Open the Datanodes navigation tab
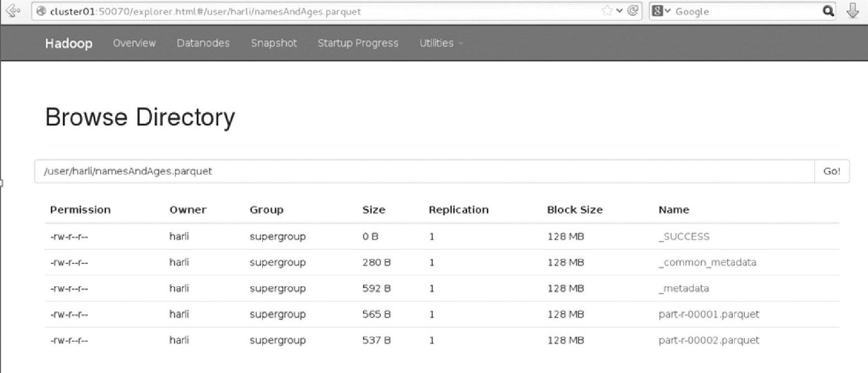 tap(203, 43)
